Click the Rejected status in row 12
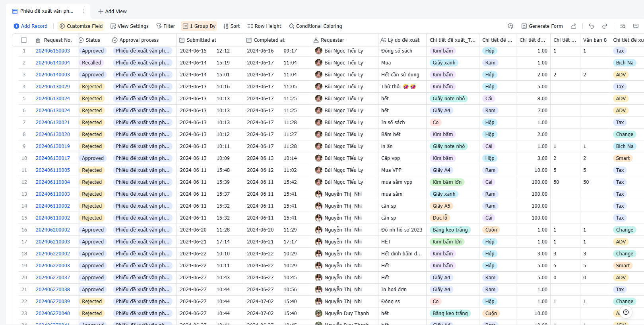Viewport: 644px width, 325px height. (92, 182)
